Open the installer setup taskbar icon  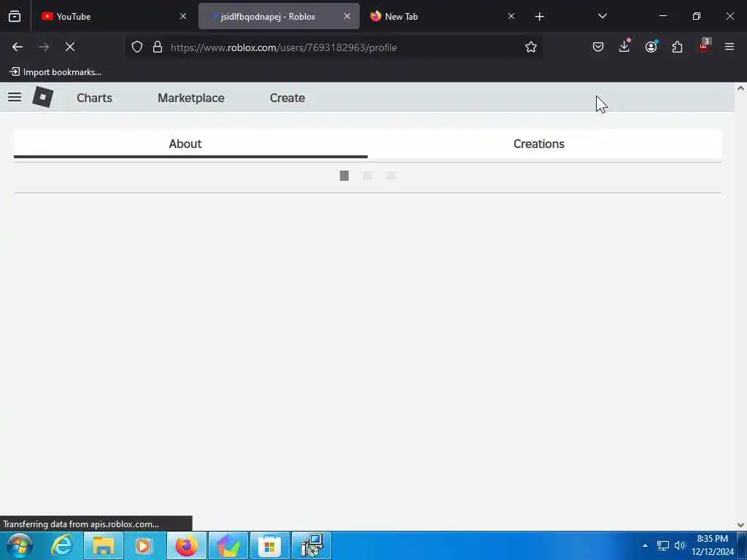pyautogui.click(x=311, y=545)
